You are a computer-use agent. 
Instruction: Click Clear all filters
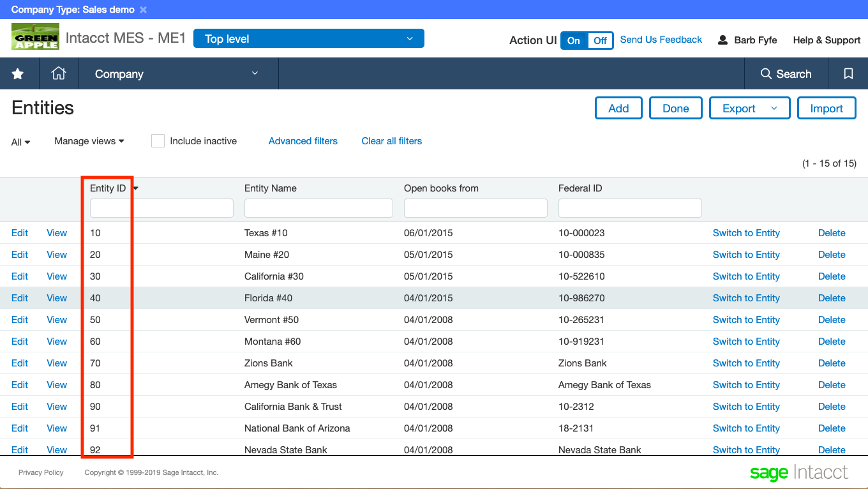(392, 141)
